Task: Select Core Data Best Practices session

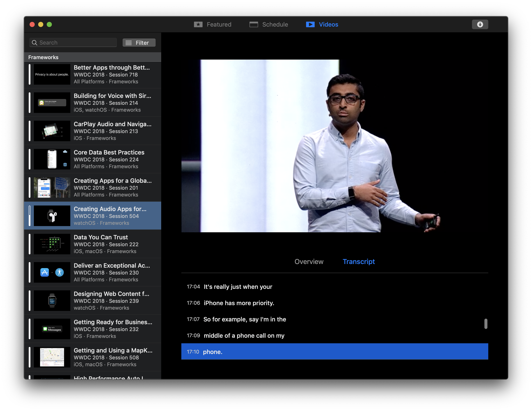Action: [109, 159]
